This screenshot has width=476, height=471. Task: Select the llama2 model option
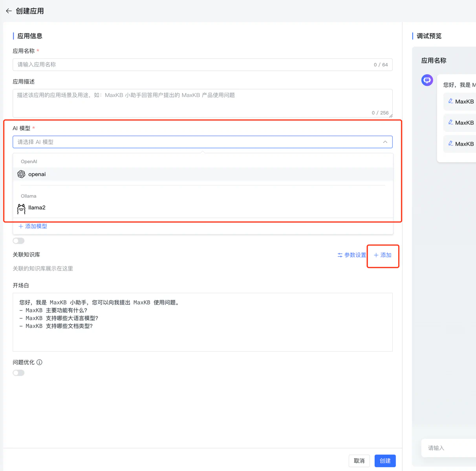tap(37, 208)
